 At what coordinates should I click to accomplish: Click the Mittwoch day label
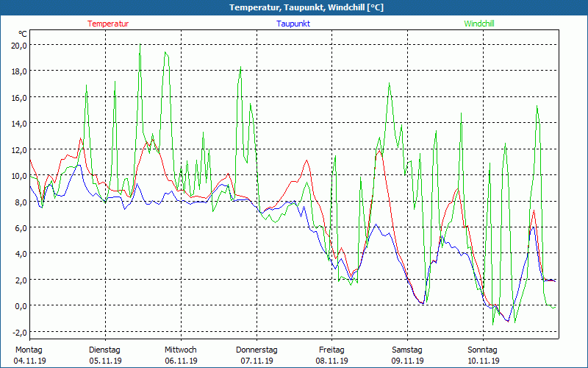point(181,350)
